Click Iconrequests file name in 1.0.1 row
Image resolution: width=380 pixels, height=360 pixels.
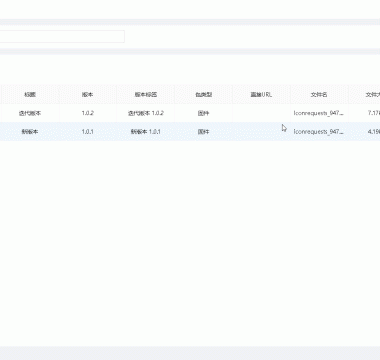pos(319,132)
